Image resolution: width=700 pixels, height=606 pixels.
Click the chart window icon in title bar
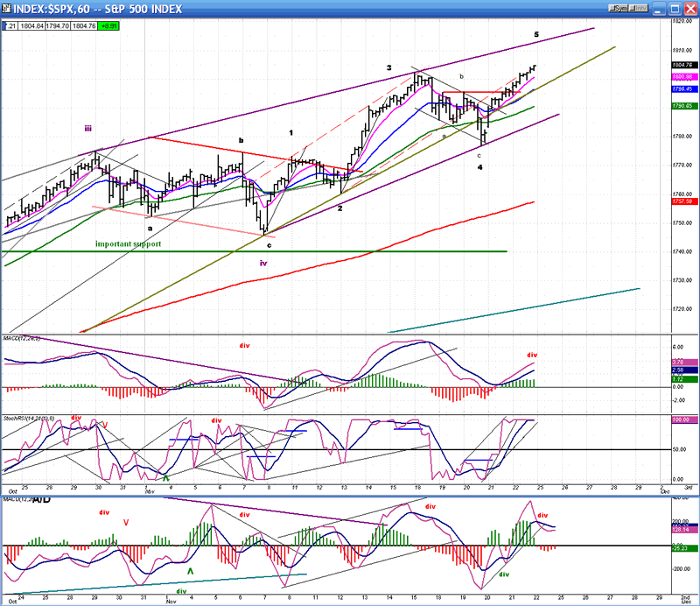click(7, 7)
